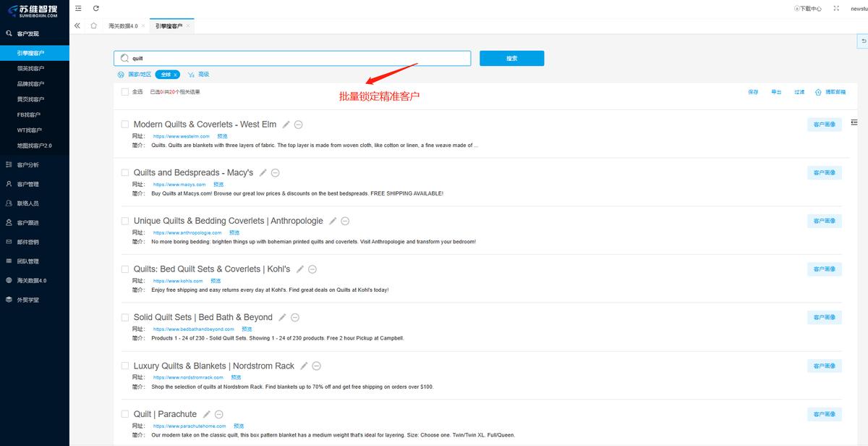This screenshot has height=446, width=868.
Task: Click 保存 to save results
Action: coord(753,92)
